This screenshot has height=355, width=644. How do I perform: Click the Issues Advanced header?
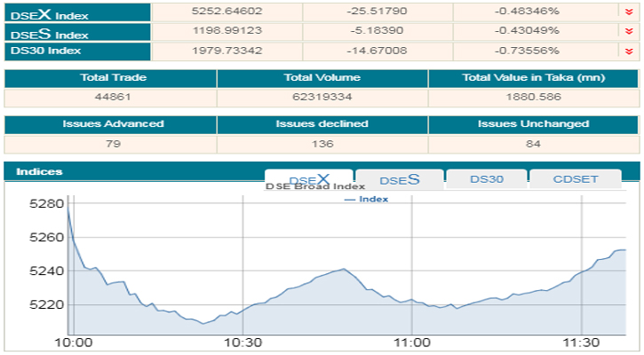(x=113, y=123)
